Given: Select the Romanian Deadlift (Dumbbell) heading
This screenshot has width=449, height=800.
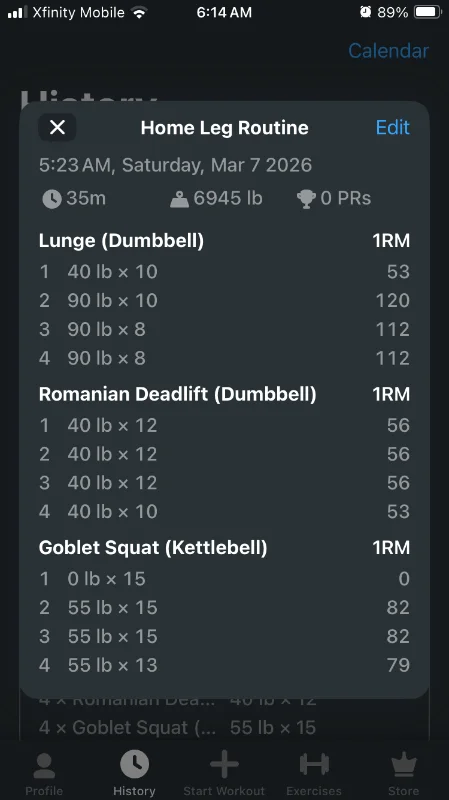Looking at the screenshot, I should 178,394.
